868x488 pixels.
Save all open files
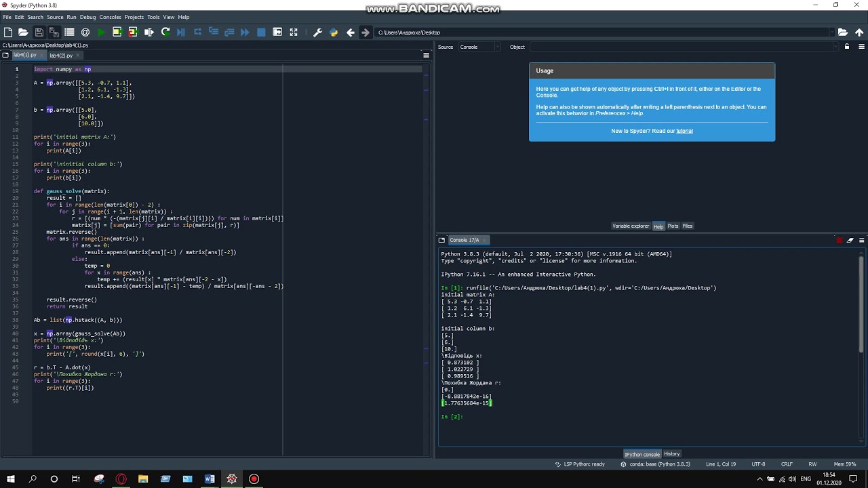click(54, 32)
